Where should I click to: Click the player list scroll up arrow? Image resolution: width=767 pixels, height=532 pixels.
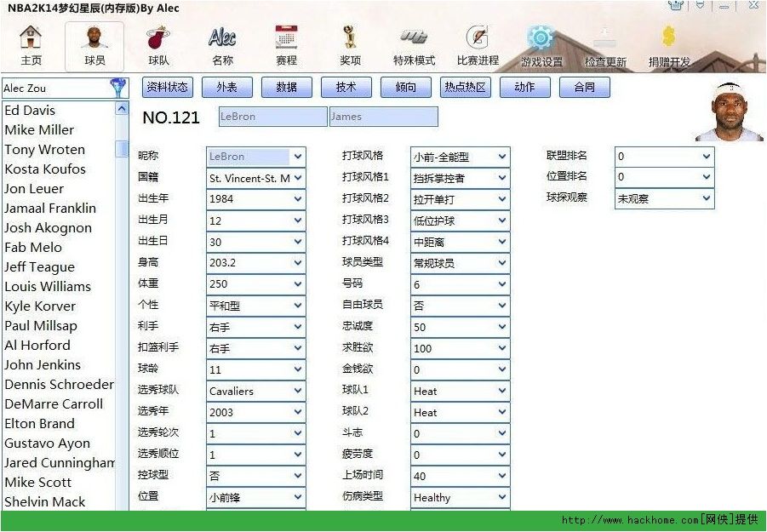click(x=122, y=108)
